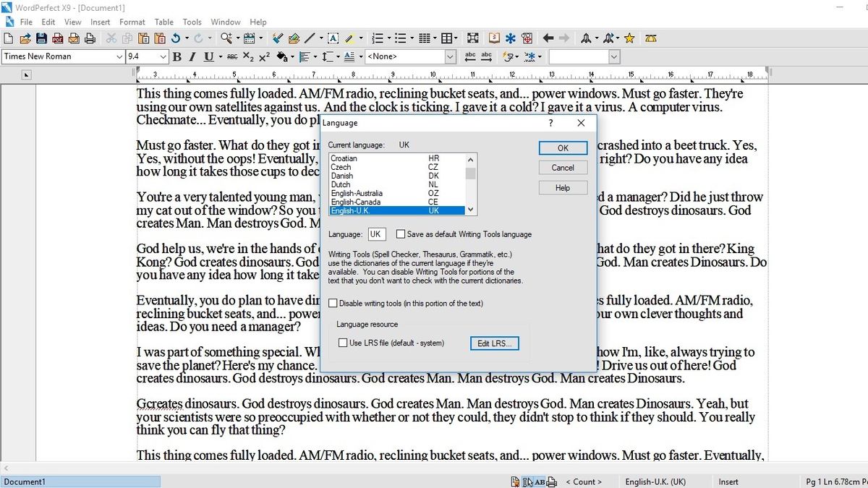Expand the style selector showing None
Screen dimensions: 868x488
(450, 56)
